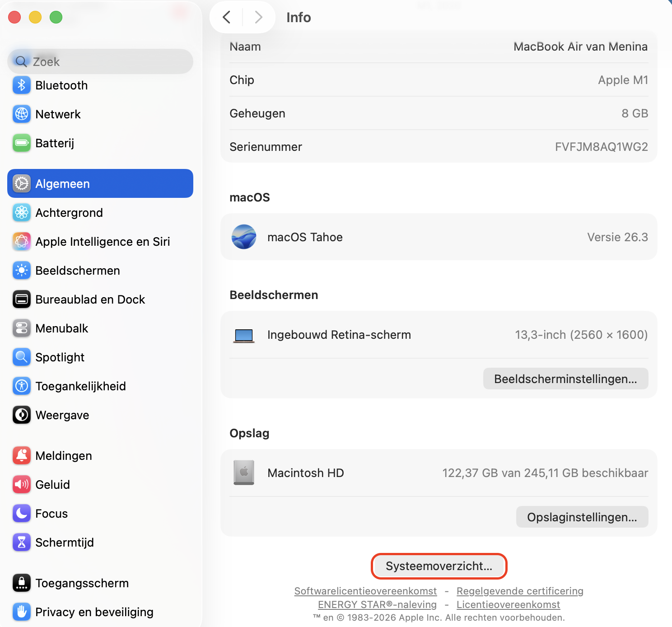Open Privacy en beveiliging settings
Image resolution: width=672 pixels, height=627 pixels.
(21, 612)
